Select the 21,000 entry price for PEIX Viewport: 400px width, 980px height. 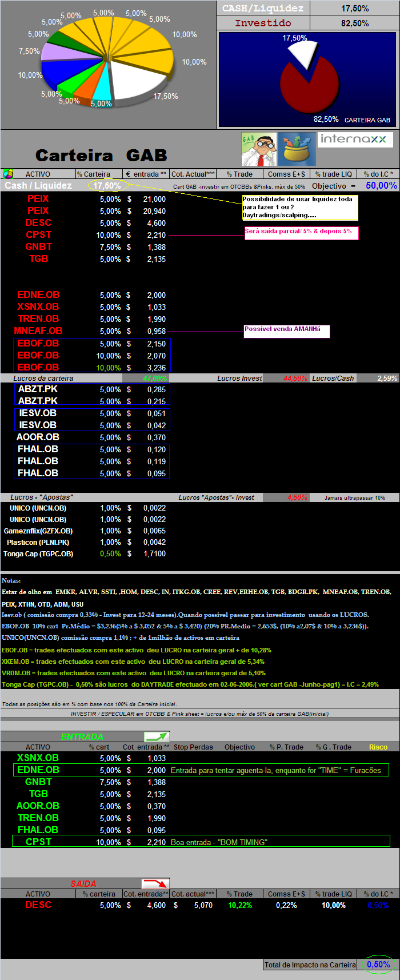[154, 199]
